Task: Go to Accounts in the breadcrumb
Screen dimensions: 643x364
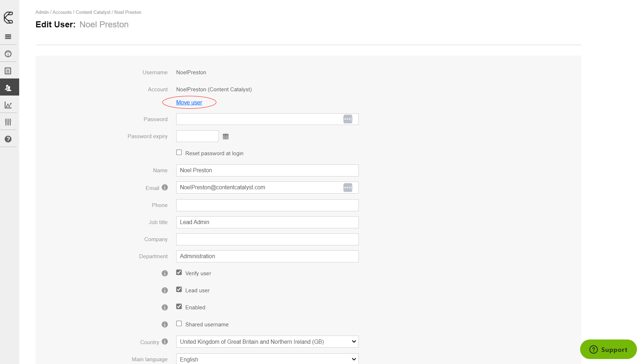Action: [62, 12]
